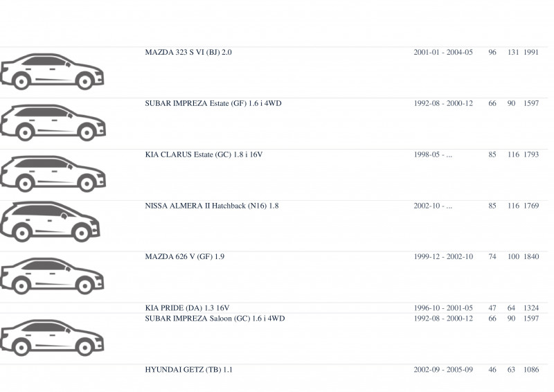Open KIA CLARUS Estate (GC) 1.8 i 16V
554x392 pixels.
[x=204, y=155]
